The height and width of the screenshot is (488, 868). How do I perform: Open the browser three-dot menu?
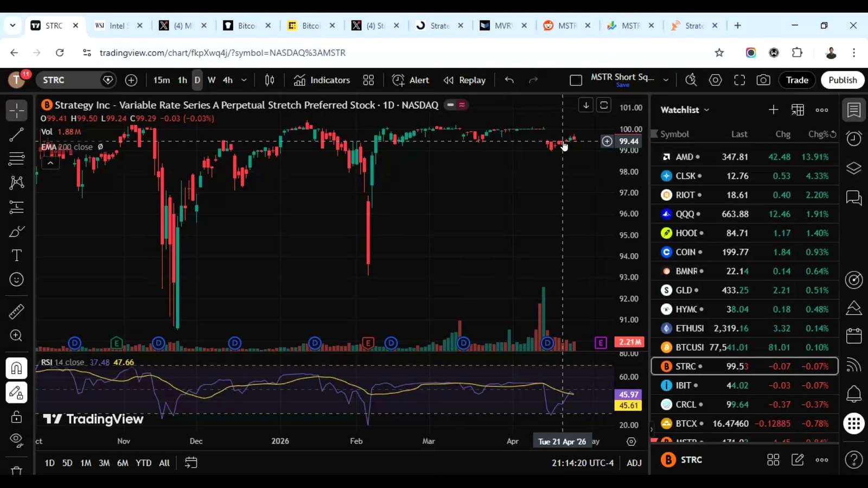point(854,53)
